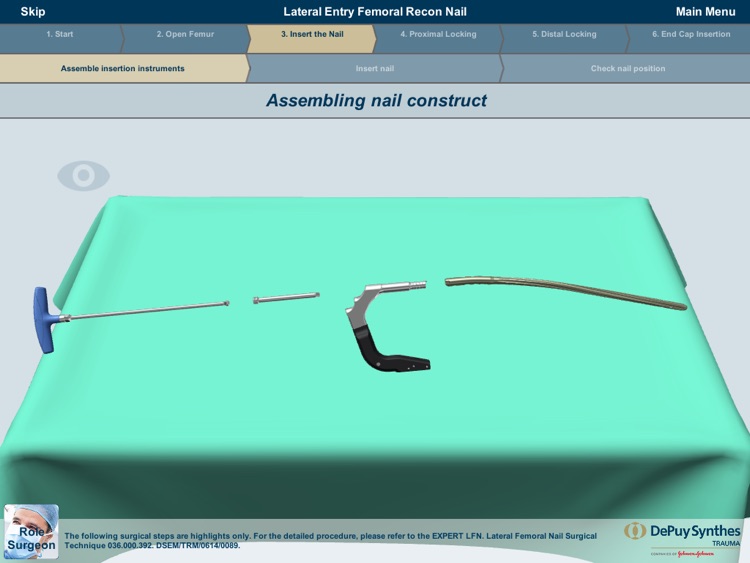Click the Lateral Entry Femoral Recon Nail title
Screen dimensions: 750x563
375,11
